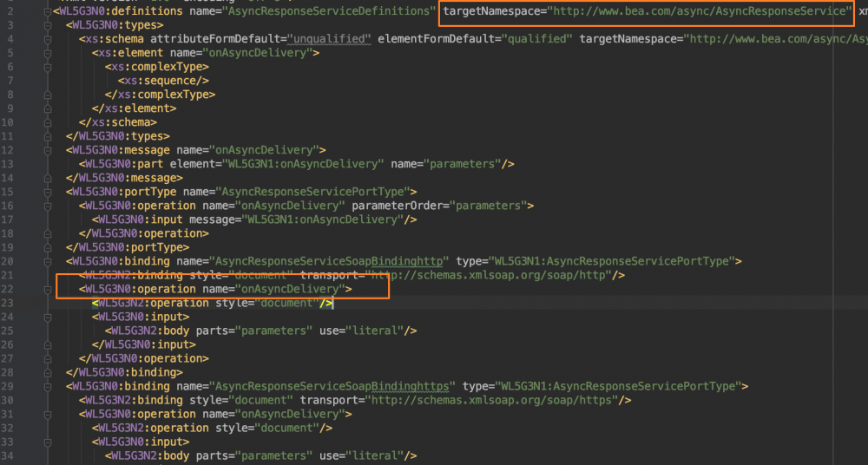Click line number 32 in the gutter
The width and height of the screenshot is (868, 465).
[x=7, y=428]
